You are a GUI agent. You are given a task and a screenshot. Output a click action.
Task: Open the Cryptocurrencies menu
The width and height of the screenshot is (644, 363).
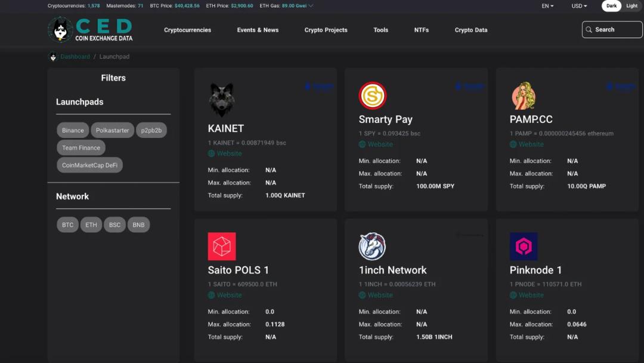[187, 30]
